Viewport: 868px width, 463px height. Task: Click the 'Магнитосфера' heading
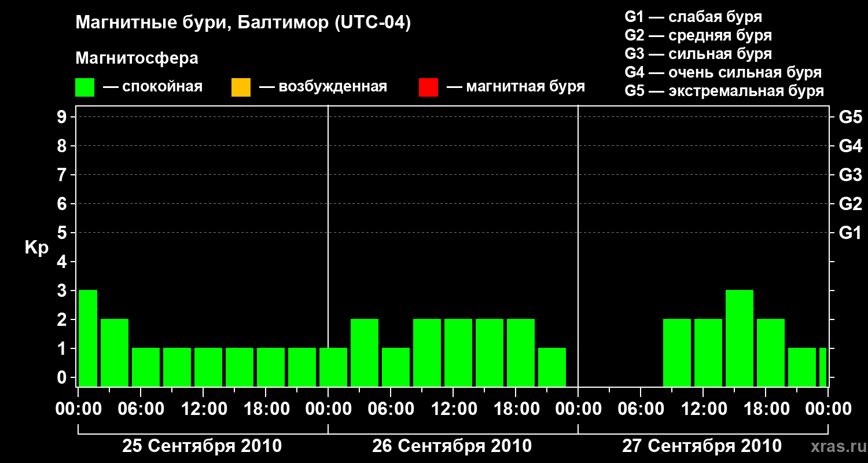137,58
